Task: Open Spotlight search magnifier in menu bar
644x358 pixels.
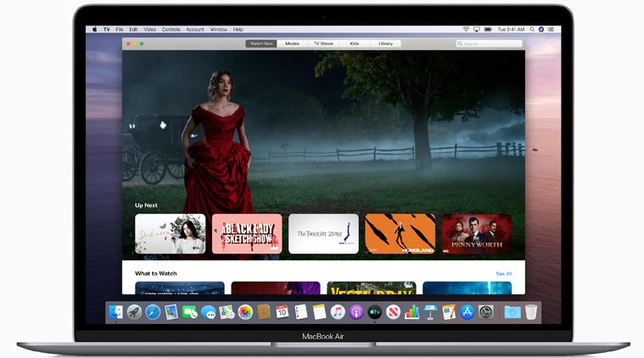Action: click(532, 30)
